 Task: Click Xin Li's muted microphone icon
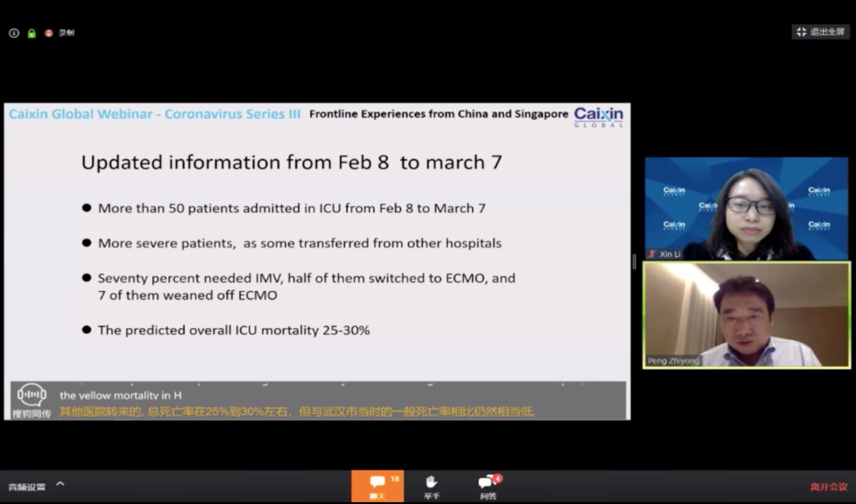coord(651,254)
